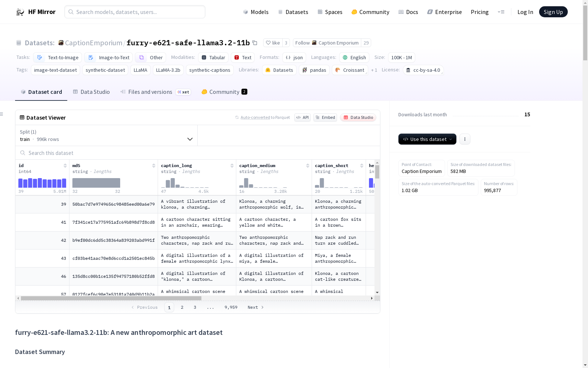Expand the train split dropdown
Image resolution: width=588 pixels, height=368 pixels.
pyautogui.click(x=107, y=135)
